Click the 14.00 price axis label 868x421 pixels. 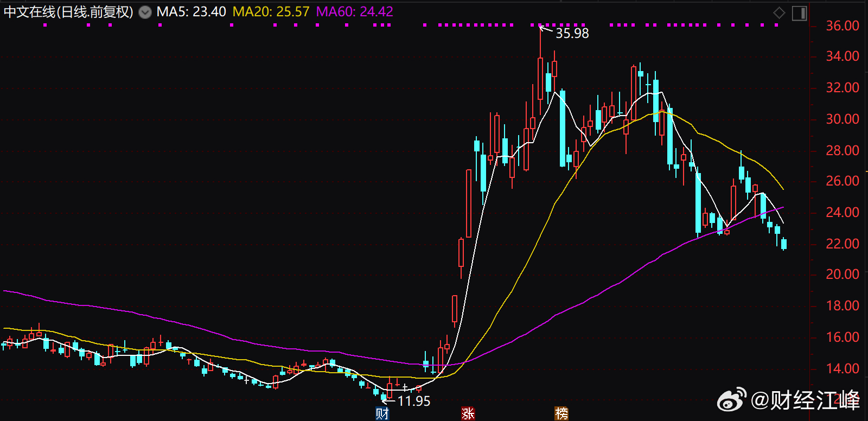(842, 369)
